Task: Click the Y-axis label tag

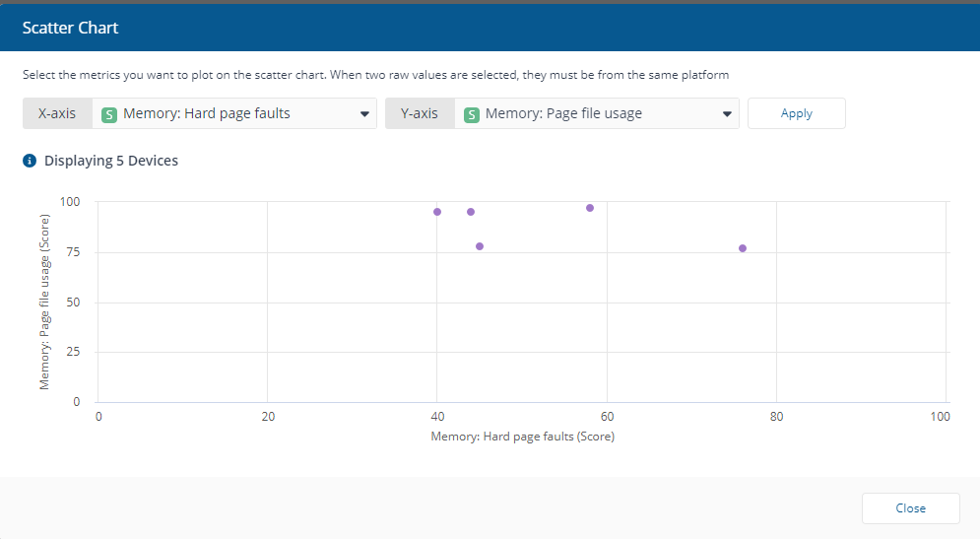Action: tap(420, 113)
